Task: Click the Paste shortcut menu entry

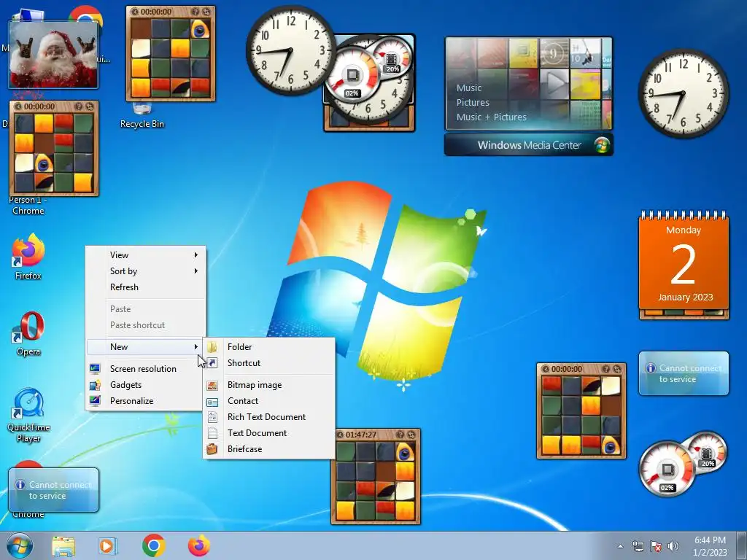Action: 146,324
